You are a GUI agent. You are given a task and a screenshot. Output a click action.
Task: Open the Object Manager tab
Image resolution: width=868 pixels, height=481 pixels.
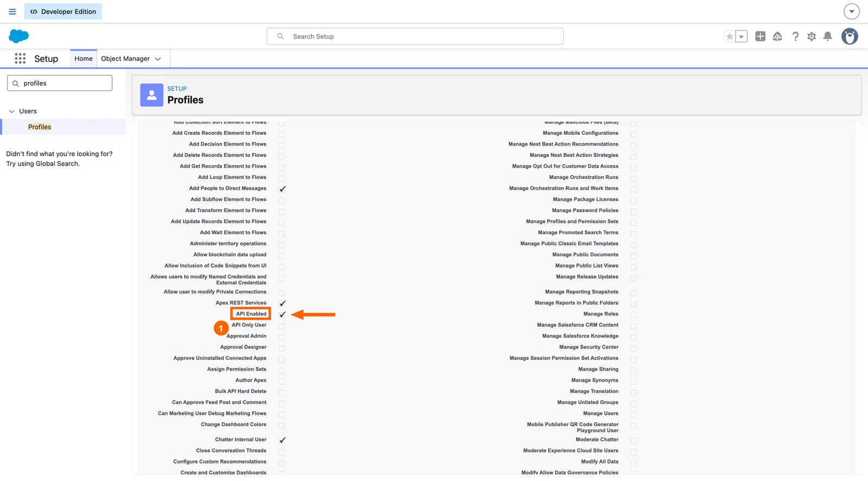tap(125, 59)
